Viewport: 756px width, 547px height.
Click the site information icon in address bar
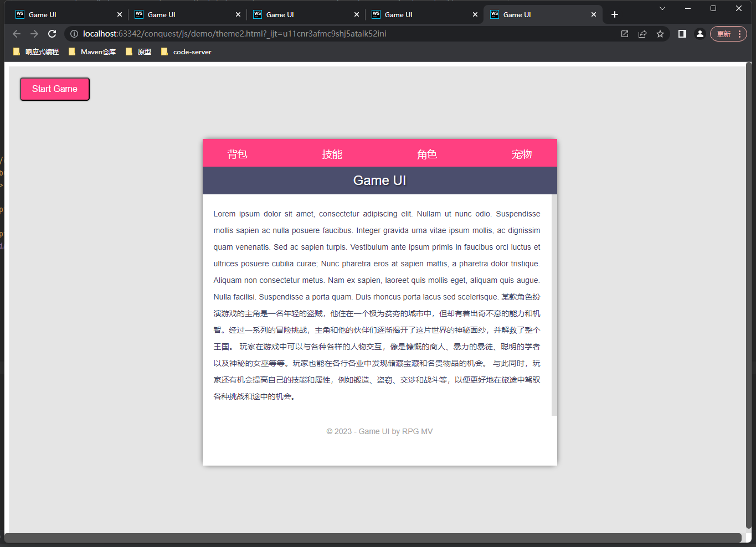pos(74,34)
